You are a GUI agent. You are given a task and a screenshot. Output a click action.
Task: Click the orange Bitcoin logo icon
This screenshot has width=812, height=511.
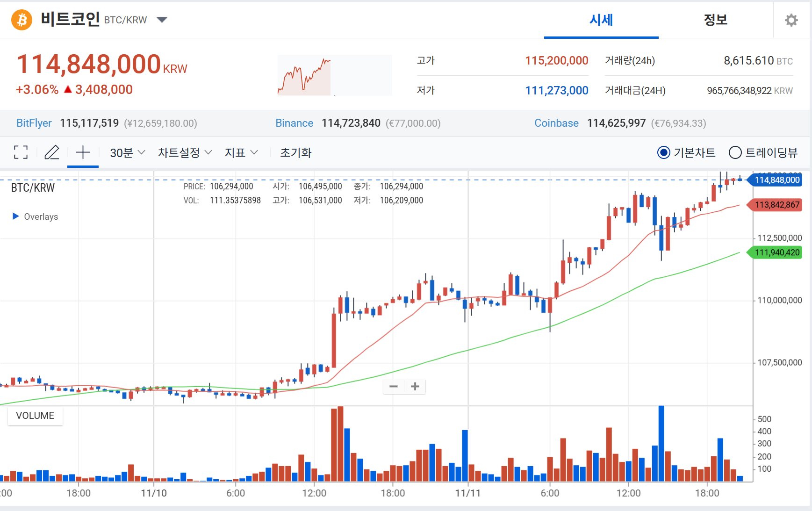(22, 20)
